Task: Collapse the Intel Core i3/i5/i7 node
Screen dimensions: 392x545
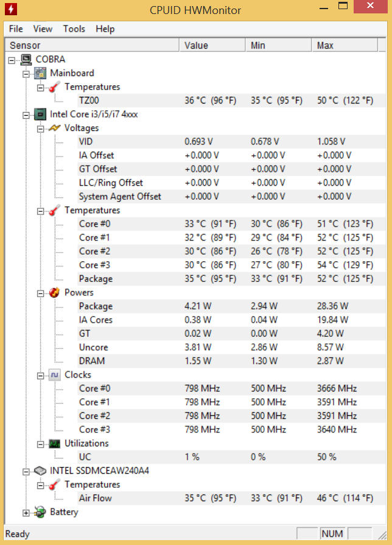Action: pos(26,114)
